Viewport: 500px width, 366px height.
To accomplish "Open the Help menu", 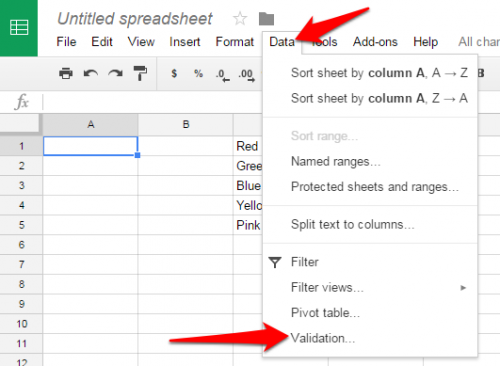I will point(426,42).
